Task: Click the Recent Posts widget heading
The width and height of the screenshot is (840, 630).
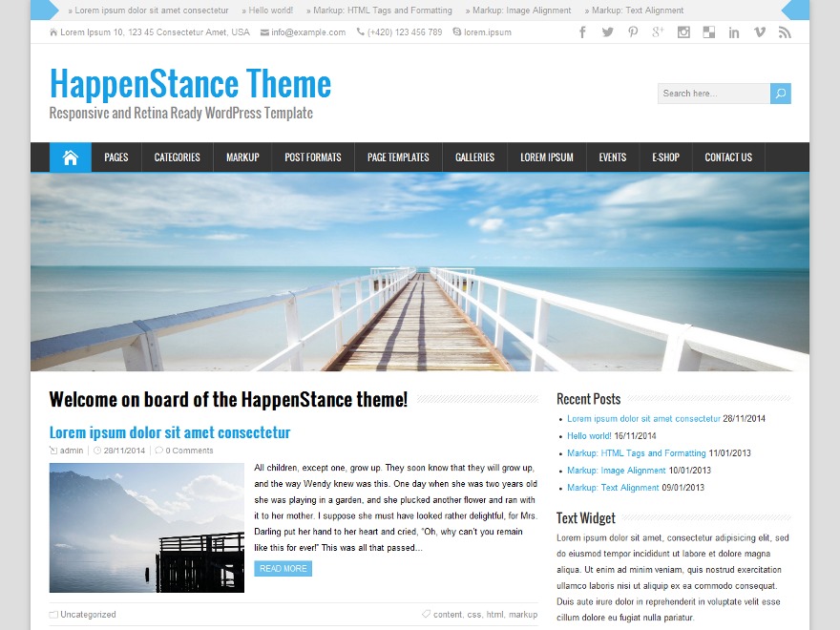Action: [x=588, y=399]
